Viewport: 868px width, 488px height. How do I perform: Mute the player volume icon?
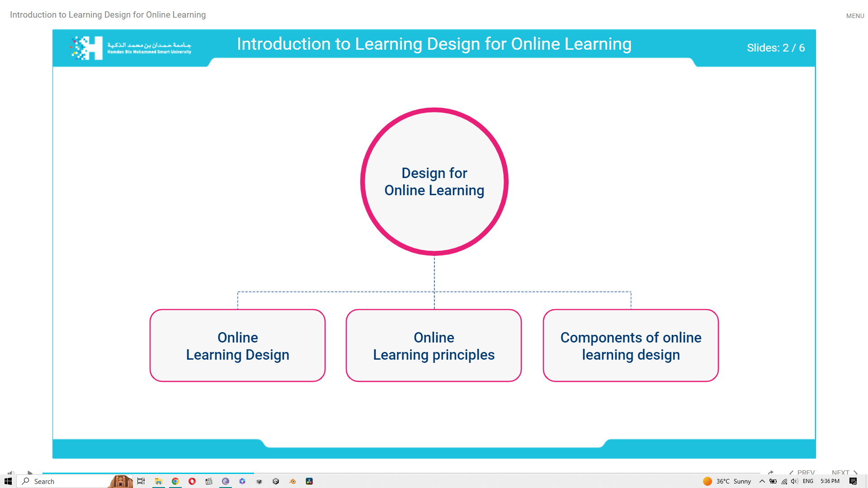[x=11, y=473]
